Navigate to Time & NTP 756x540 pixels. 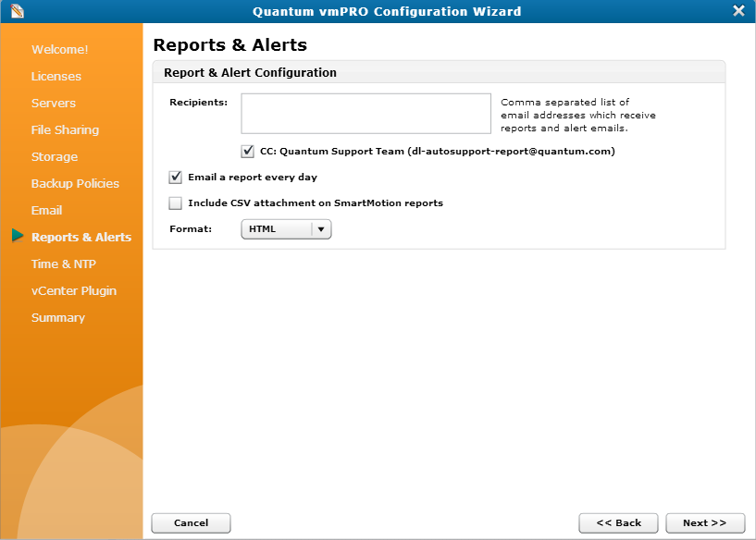point(60,264)
